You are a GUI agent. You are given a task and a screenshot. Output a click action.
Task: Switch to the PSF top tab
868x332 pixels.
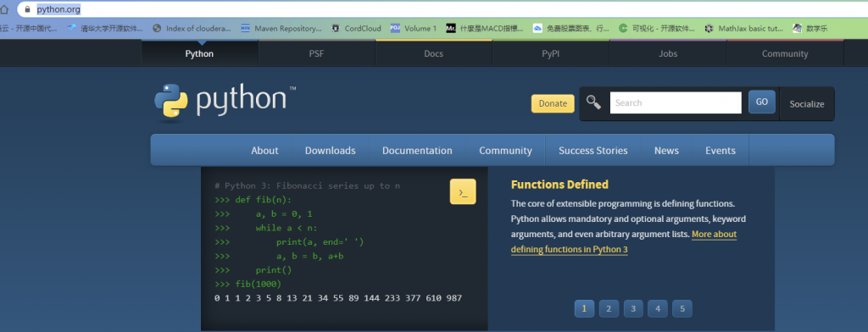317,53
